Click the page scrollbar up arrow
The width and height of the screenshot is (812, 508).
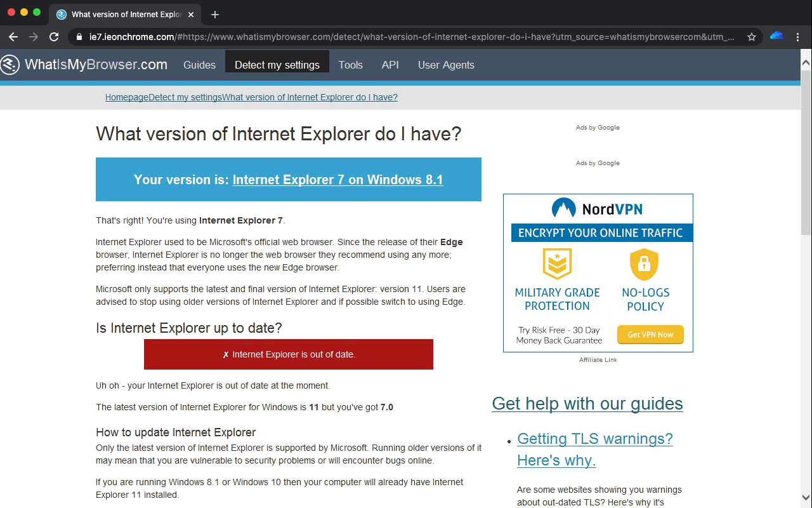coord(806,63)
